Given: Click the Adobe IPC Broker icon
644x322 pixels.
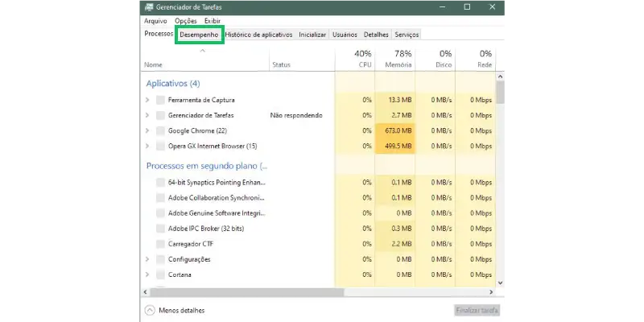Looking at the screenshot, I should pos(161,229).
